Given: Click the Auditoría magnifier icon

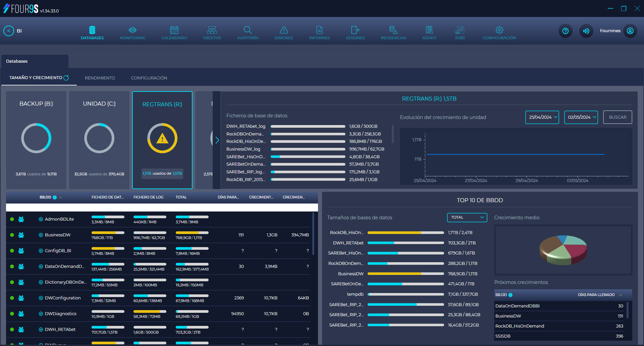Looking at the screenshot, I should click(x=248, y=30).
